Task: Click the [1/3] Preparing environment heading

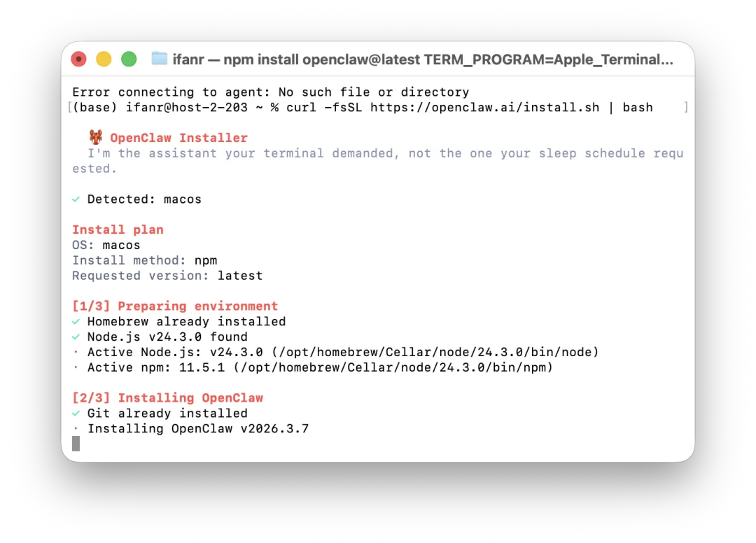Action: point(175,306)
